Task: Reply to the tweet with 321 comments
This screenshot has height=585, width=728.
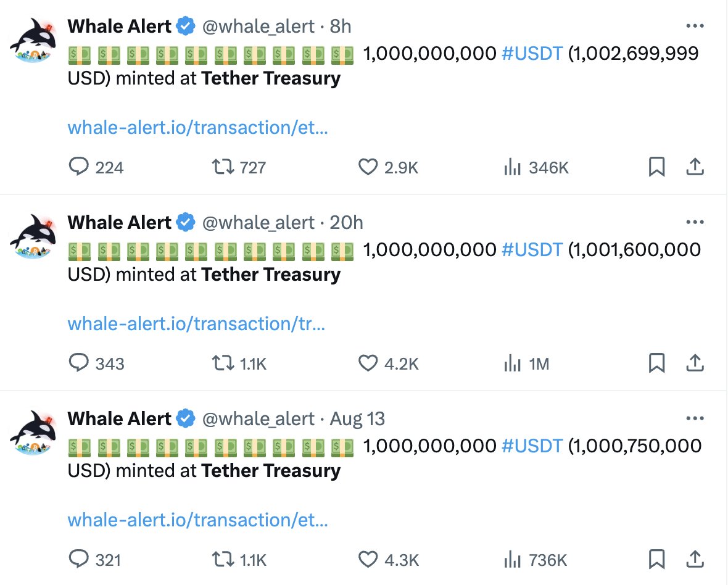Action: (78, 559)
